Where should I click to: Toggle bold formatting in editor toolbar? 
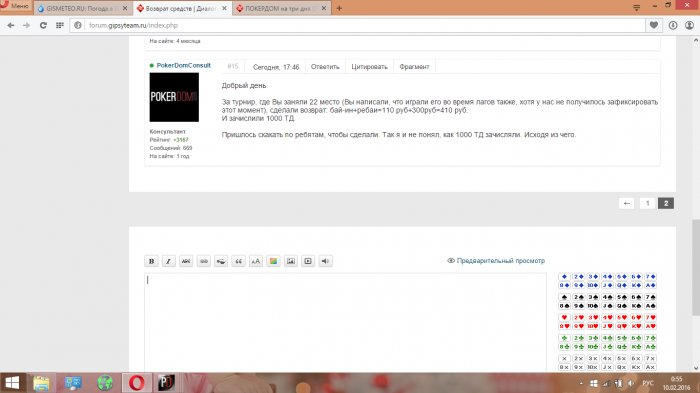(151, 261)
